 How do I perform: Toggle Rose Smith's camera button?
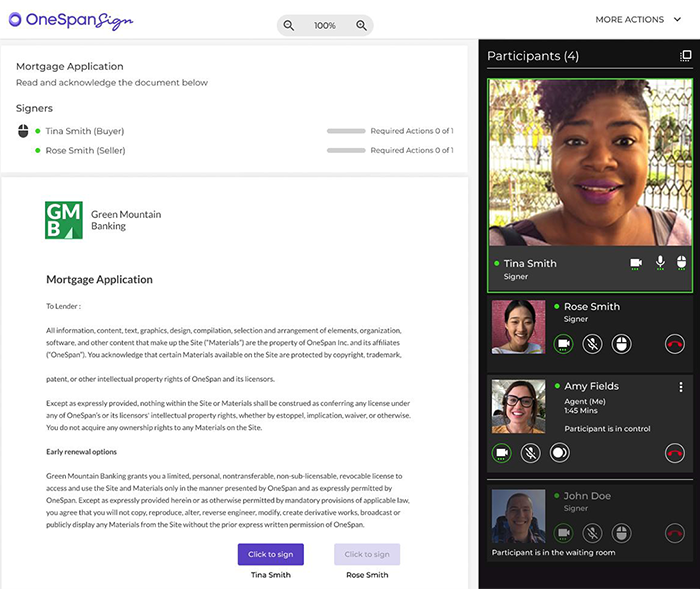563,344
